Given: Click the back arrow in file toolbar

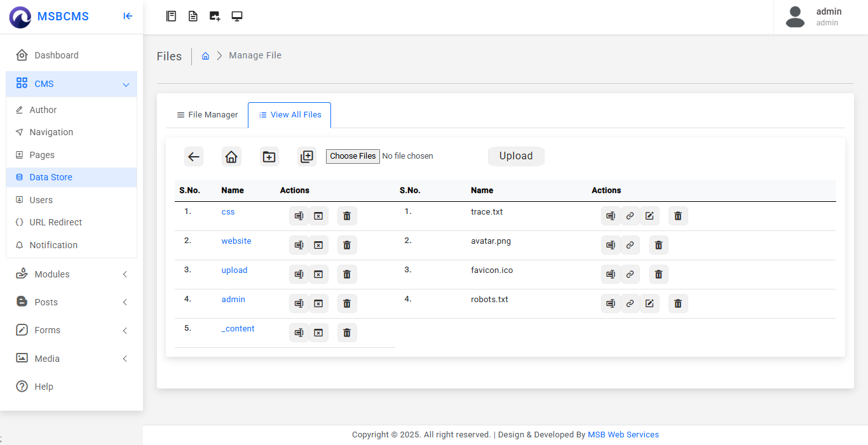Looking at the screenshot, I should (x=194, y=157).
